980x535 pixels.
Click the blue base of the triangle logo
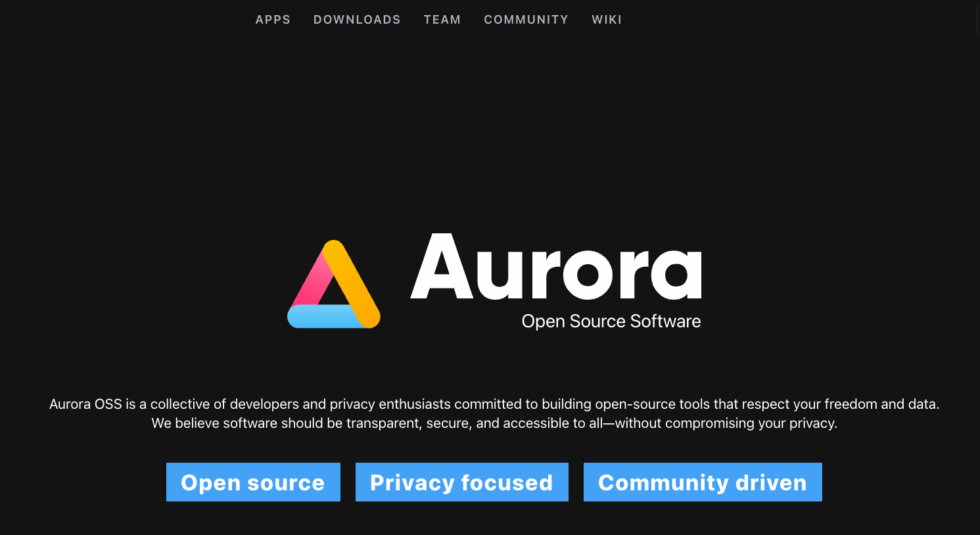click(x=322, y=317)
